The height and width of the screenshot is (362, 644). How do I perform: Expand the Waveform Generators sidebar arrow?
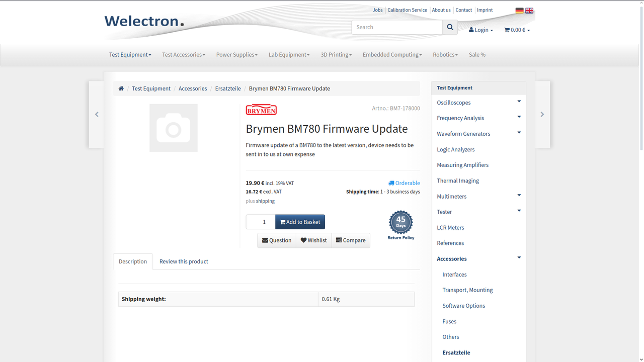pos(519,133)
